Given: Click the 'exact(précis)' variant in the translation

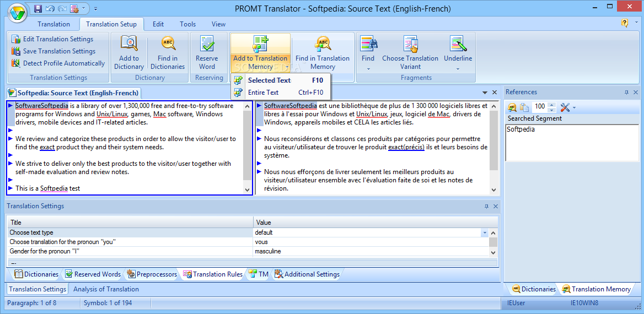Looking at the screenshot, I should point(406,147).
